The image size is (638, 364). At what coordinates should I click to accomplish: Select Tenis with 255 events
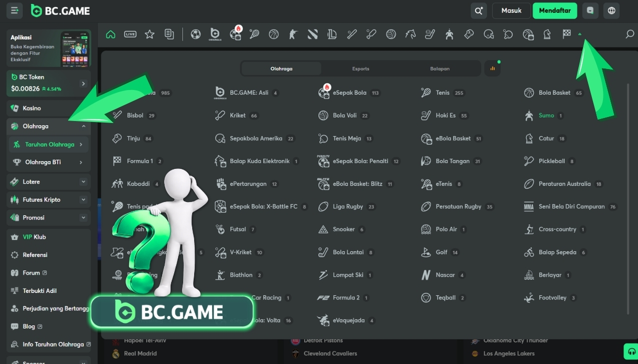(443, 92)
